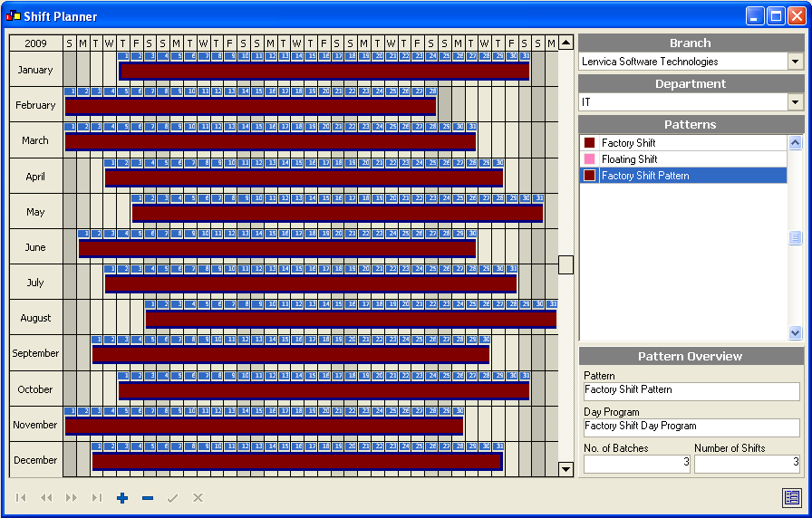Click the August month label
Viewport: 812px width, 518px height.
35,318
